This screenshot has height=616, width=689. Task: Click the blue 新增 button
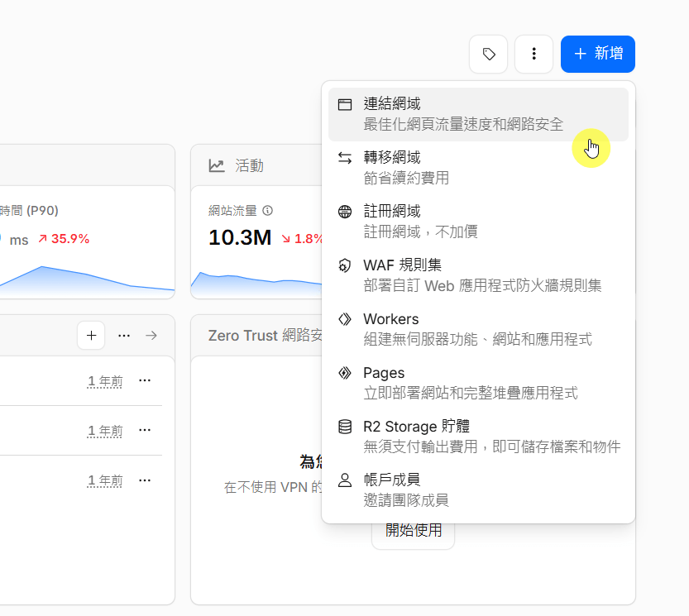point(597,54)
